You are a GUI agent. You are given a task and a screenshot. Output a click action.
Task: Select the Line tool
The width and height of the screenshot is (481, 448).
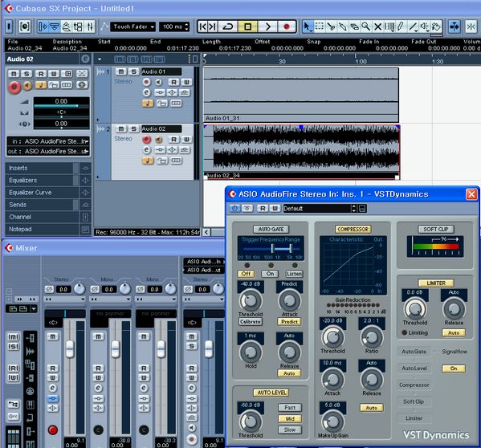414,26
